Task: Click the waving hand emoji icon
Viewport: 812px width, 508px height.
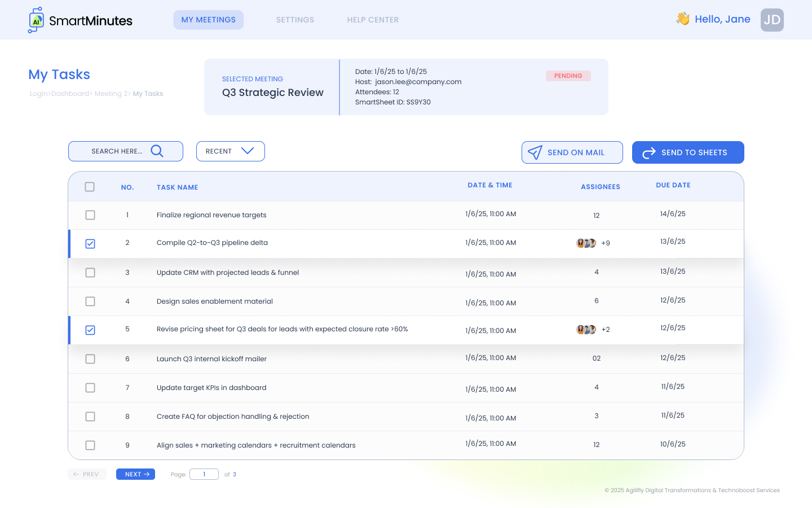Action: click(683, 19)
